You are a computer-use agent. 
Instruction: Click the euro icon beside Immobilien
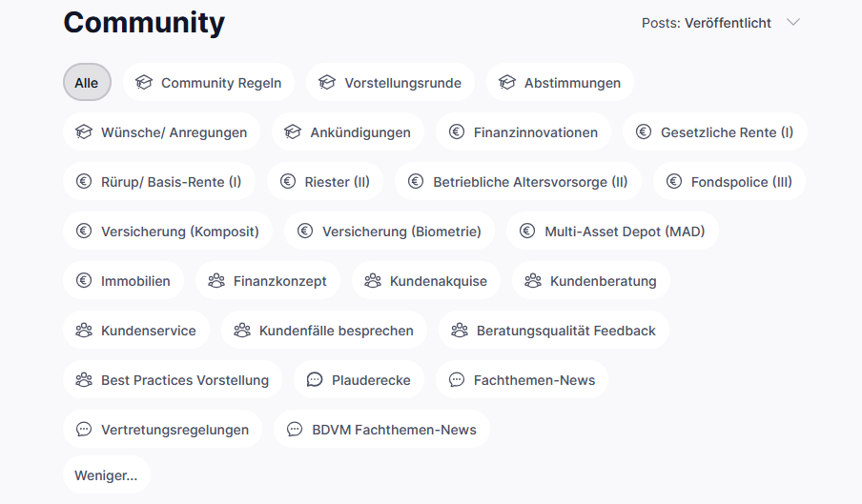click(x=84, y=281)
